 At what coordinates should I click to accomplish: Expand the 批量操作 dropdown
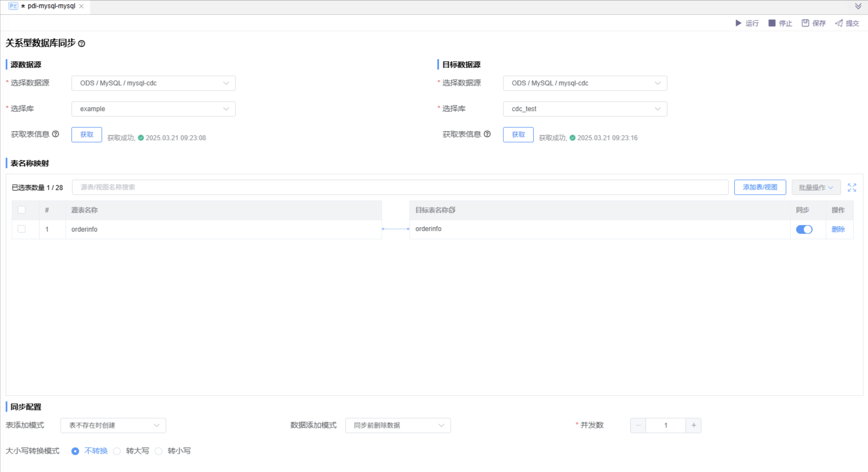(x=816, y=188)
